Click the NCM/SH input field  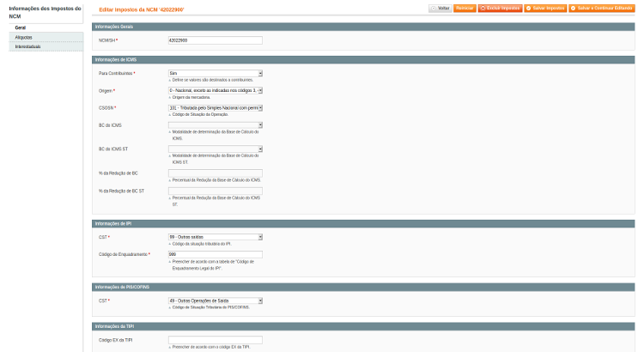point(216,40)
